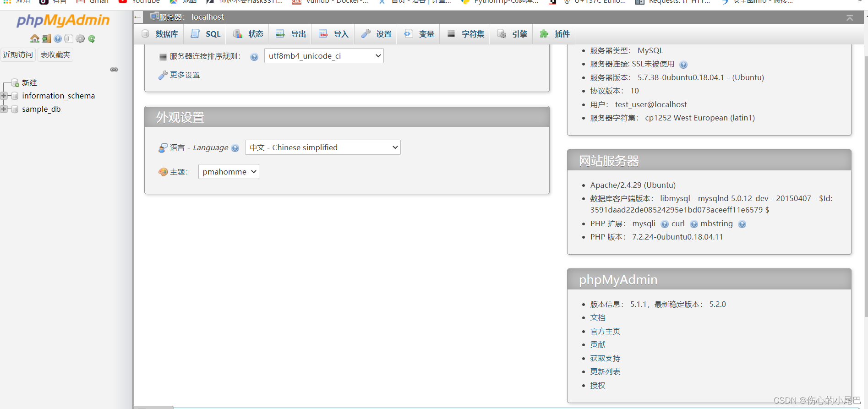Image resolution: width=868 pixels, height=409 pixels.
Task: Open utf8mb4_unicode_ci collation dropdown
Action: (x=324, y=56)
